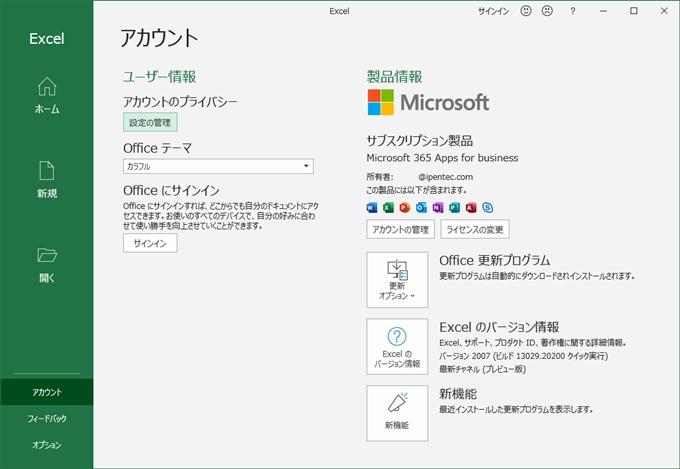Click the OneNote app icon
This screenshot has height=469, width=680.
click(438, 208)
